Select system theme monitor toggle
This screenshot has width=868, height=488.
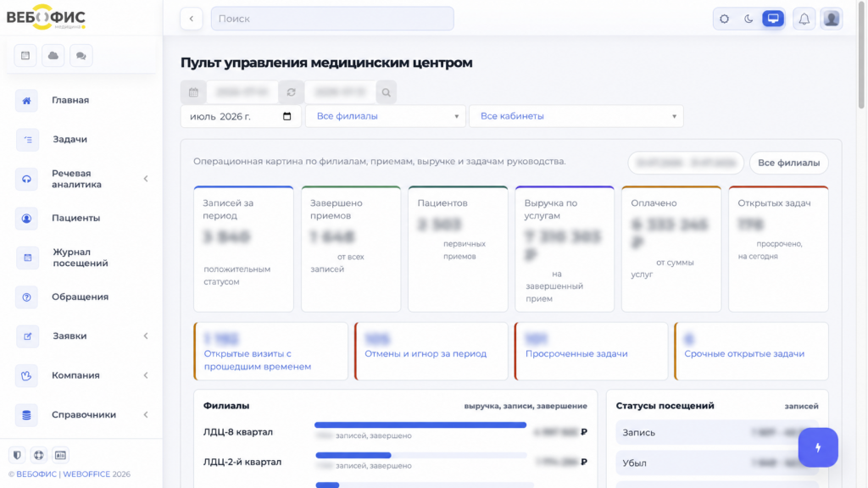[773, 19]
